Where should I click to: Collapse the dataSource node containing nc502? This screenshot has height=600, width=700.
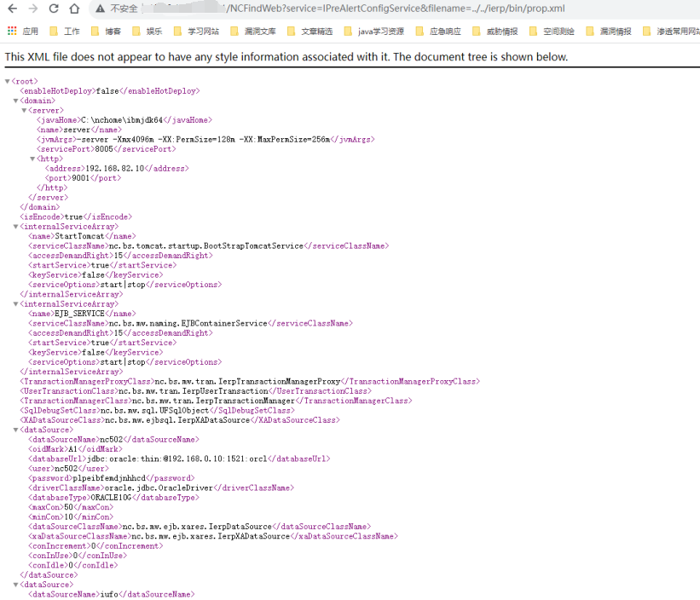click(x=15, y=430)
